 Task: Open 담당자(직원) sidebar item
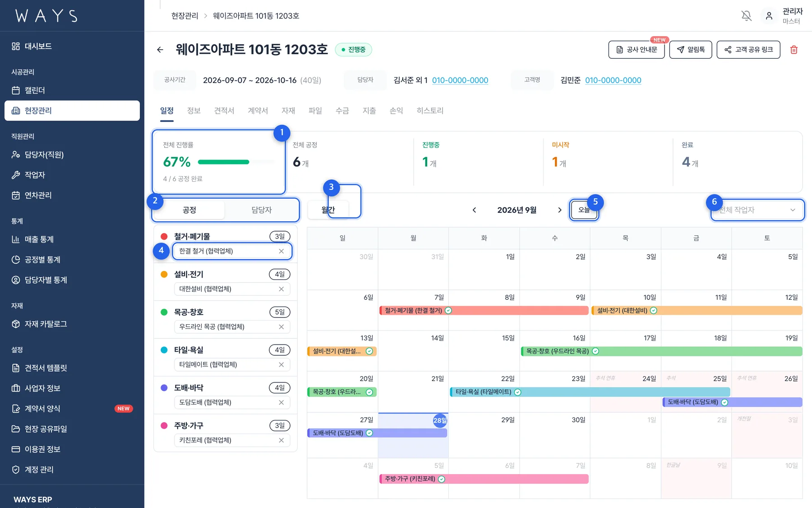tap(72, 154)
